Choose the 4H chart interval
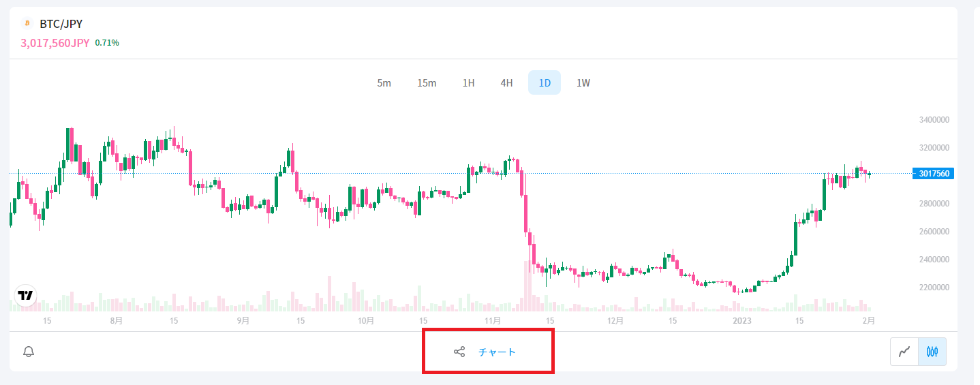The image size is (980, 385). [x=506, y=83]
